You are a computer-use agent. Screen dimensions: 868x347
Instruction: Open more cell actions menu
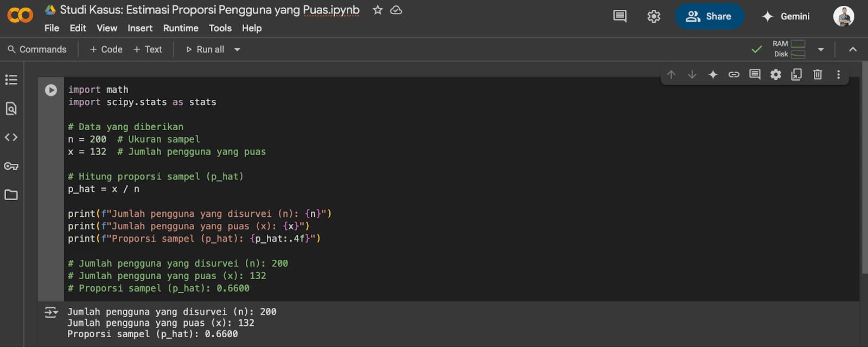tap(838, 75)
